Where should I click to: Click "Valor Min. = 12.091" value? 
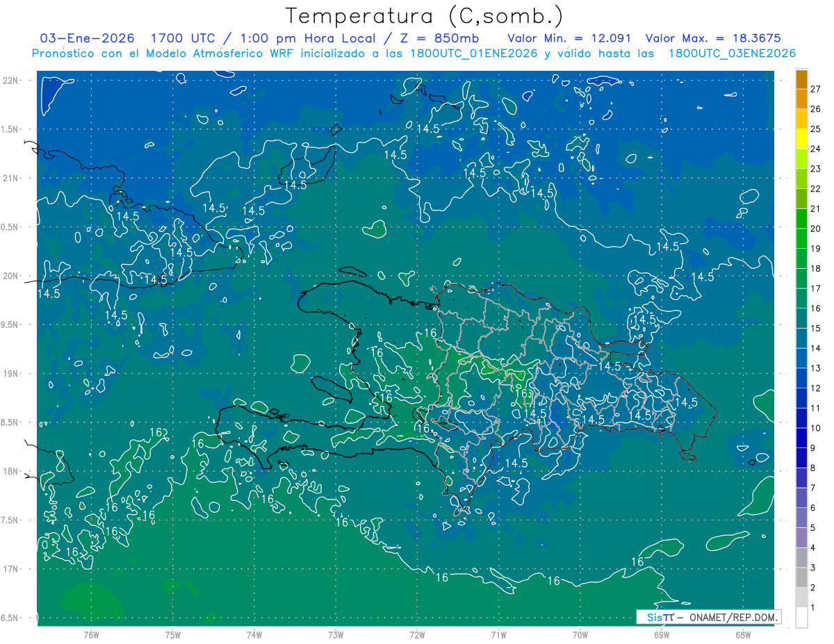[569, 38]
